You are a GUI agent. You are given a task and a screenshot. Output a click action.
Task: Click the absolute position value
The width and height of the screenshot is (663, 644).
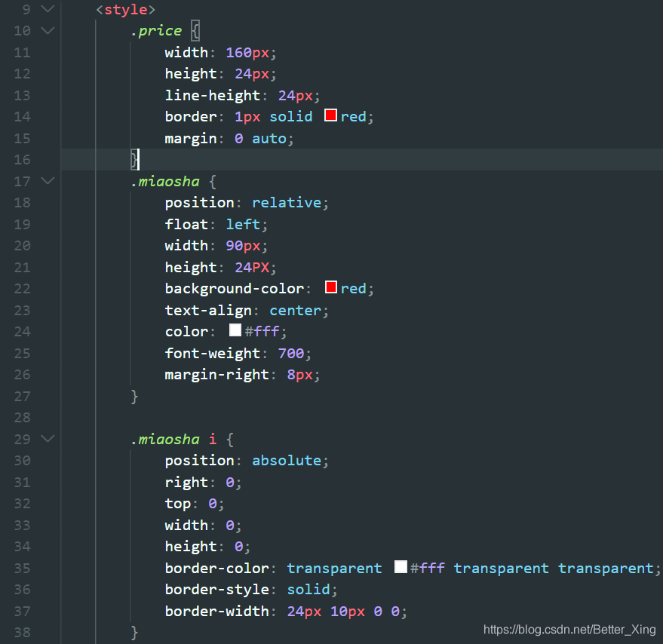coord(287,461)
